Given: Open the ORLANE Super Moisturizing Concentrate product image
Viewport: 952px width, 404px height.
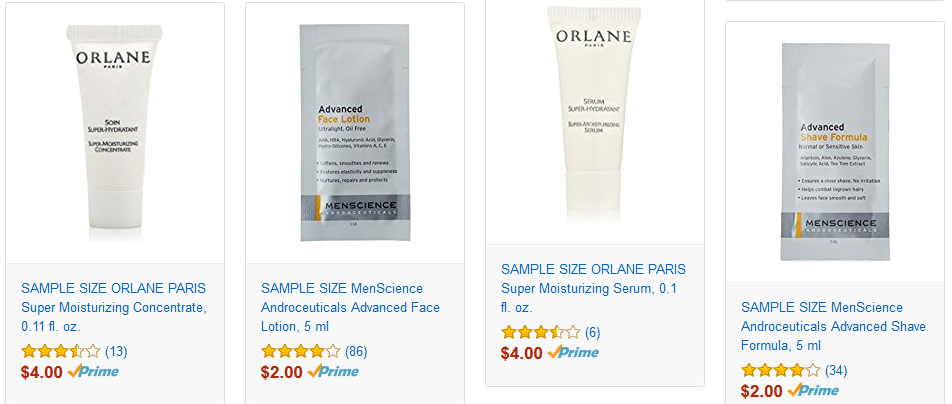Looking at the screenshot, I should pyautogui.click(x=115, y=134).
